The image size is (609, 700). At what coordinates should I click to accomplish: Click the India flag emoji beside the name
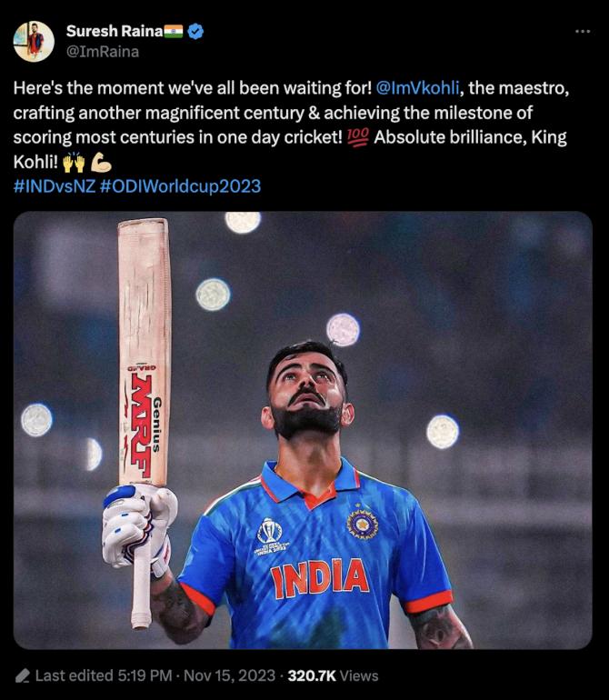tap(174, 31)
